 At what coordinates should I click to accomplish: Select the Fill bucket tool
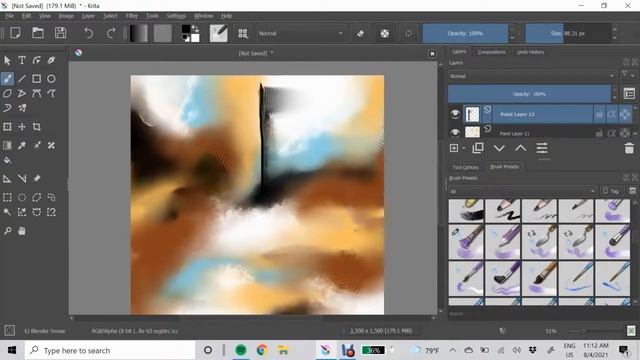tap(7, 160)
